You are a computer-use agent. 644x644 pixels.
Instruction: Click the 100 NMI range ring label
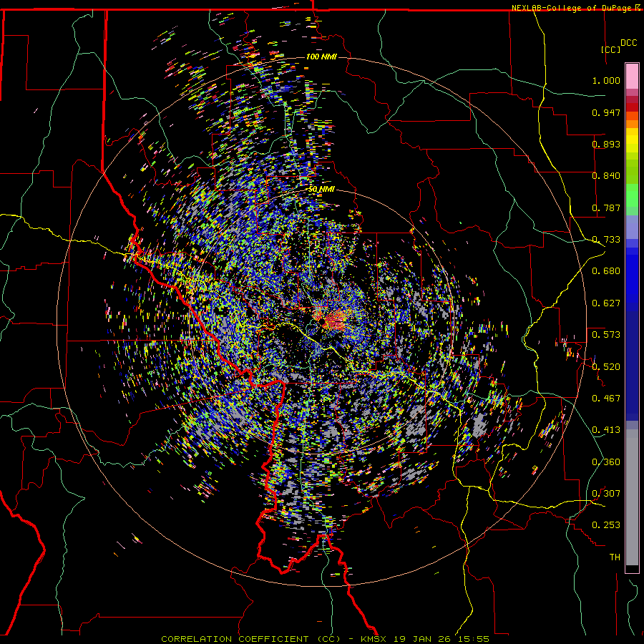tap(321, 57)
